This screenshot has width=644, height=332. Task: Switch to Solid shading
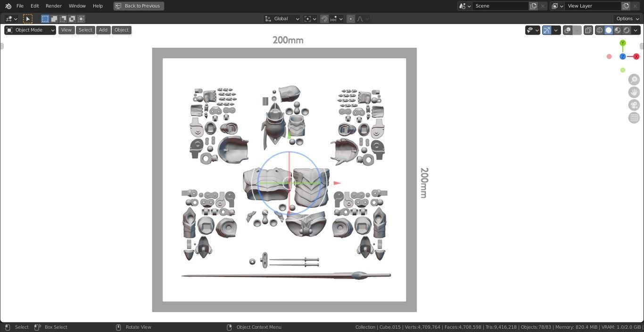tap(609, 30)
